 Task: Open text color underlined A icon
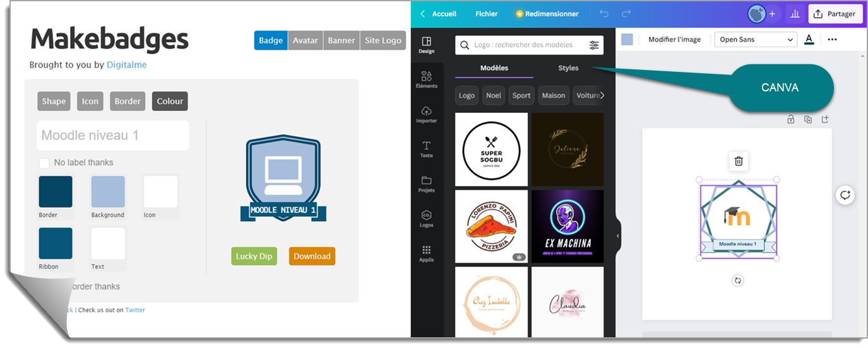[x=809, y=39]
